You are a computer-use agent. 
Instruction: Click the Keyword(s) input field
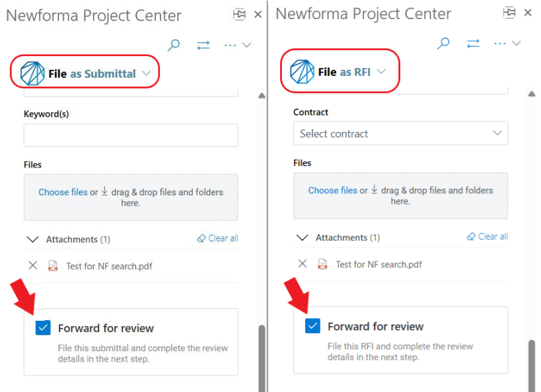pyautogui.click(x=131, y=135)
